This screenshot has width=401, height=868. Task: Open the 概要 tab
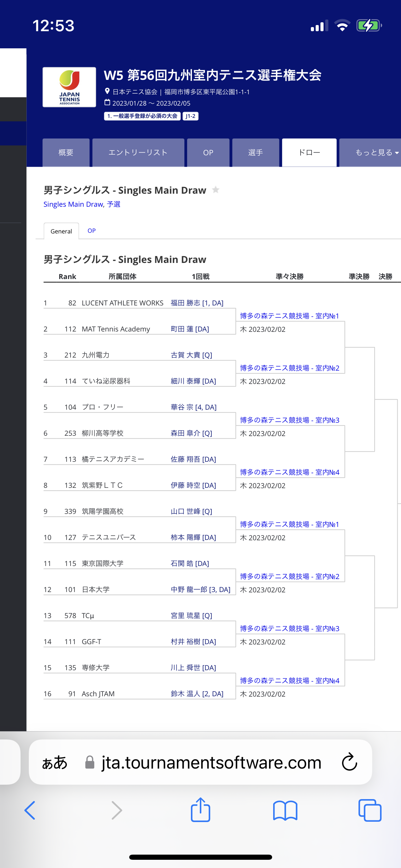(66, 153)
